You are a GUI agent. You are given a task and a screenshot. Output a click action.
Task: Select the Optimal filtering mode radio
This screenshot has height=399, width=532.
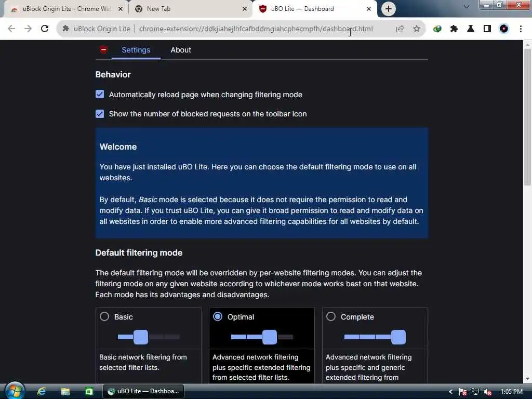coord(218,316)
